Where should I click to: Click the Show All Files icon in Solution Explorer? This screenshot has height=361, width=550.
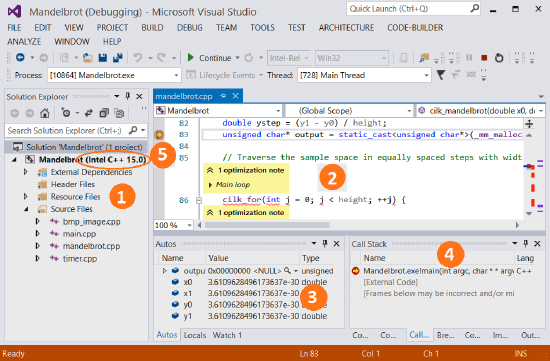(x=119, y=113)
